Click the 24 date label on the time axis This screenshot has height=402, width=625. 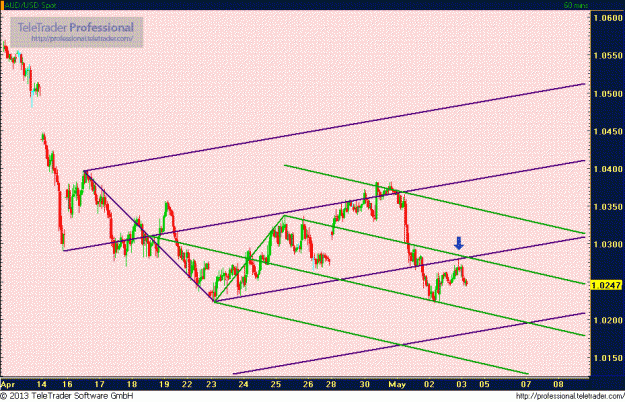pos(244,384)
